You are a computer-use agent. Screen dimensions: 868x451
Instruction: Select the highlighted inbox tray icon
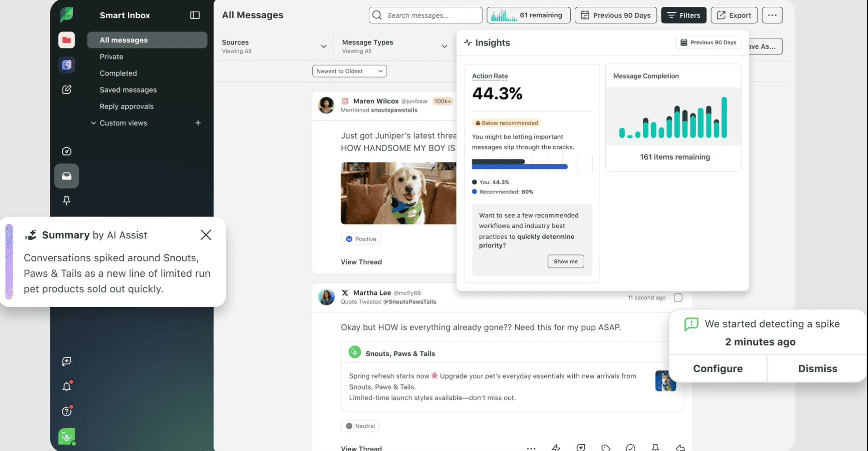(x=67, y=176)
